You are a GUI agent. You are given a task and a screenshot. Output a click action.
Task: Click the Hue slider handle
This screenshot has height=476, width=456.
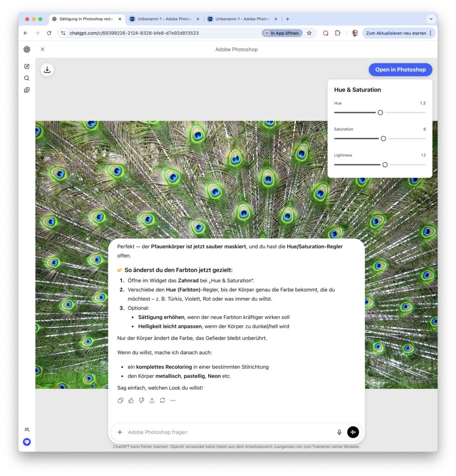coord(380,112)
